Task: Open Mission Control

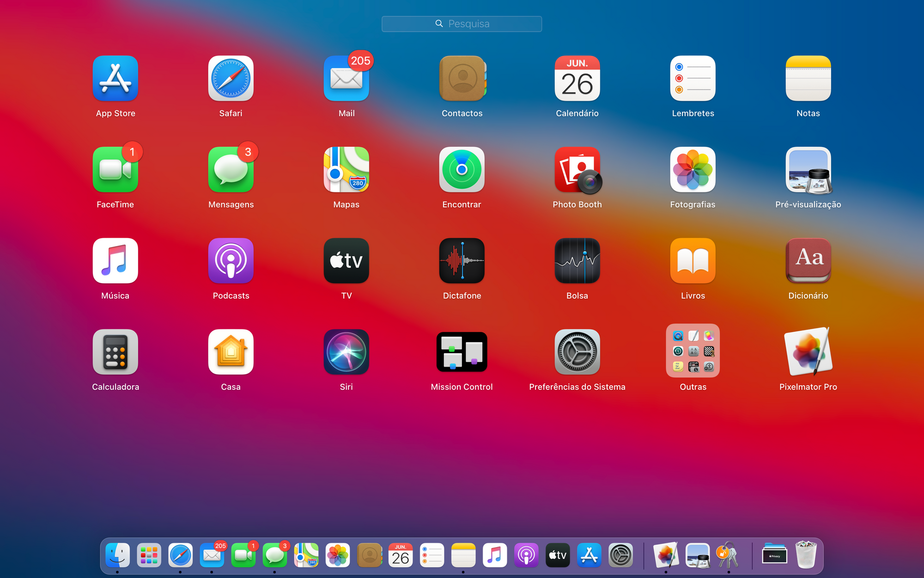Action: [462, 352]
